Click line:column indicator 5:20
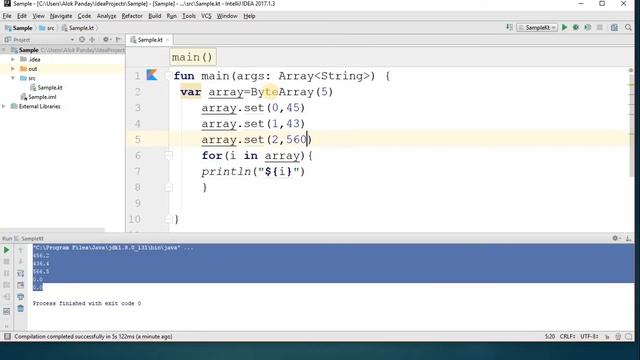 tap(549, 336)
